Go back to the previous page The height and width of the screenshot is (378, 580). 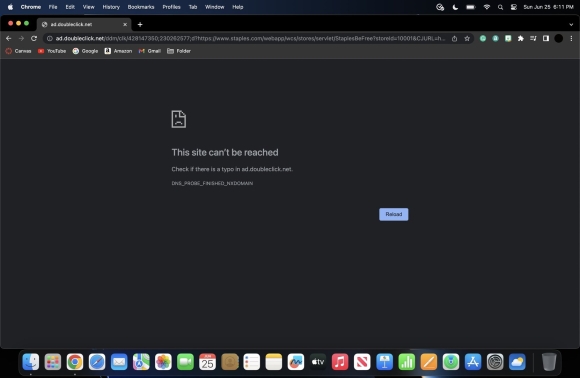click(9, 38)
